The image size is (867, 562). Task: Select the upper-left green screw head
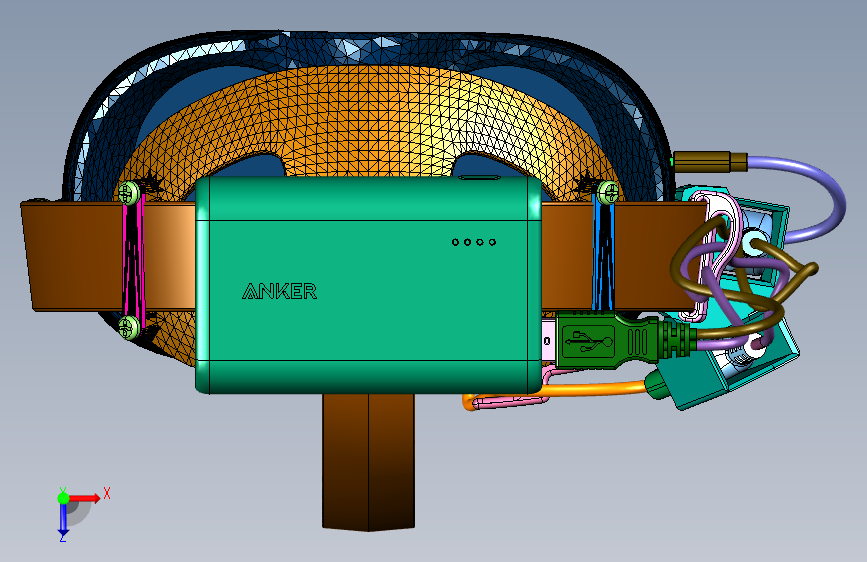(129, 192)
